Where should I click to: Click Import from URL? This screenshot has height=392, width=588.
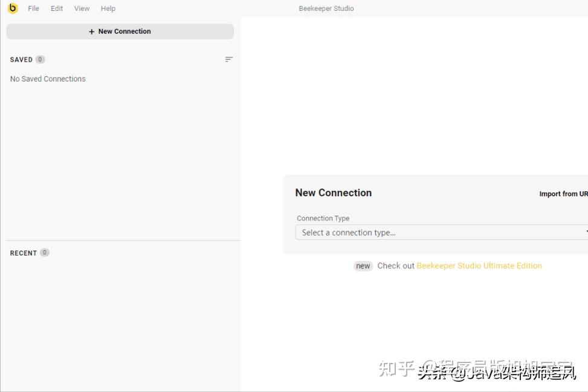click(x=563, y=194)
